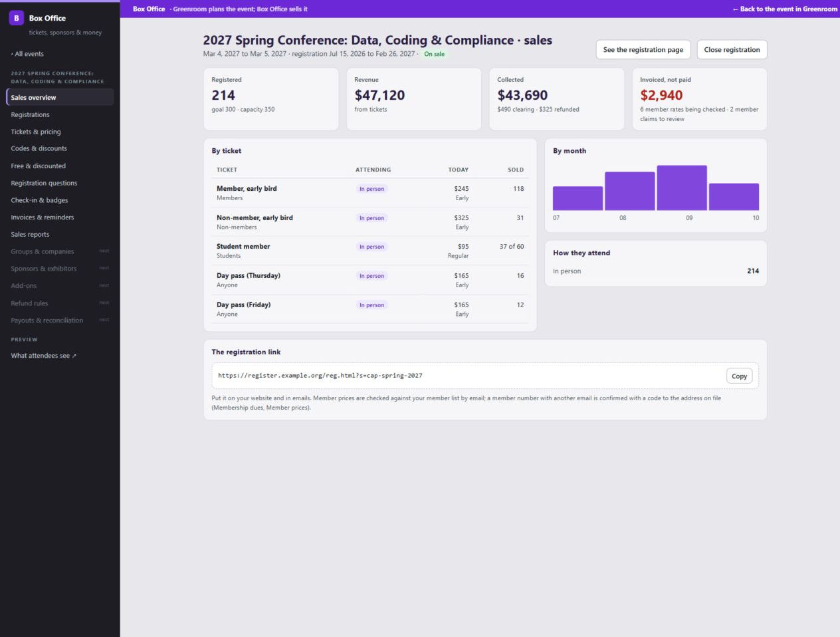Click the In person 214 attendance row
Screen dimensions: 840x637
click(x=656, y=271)
